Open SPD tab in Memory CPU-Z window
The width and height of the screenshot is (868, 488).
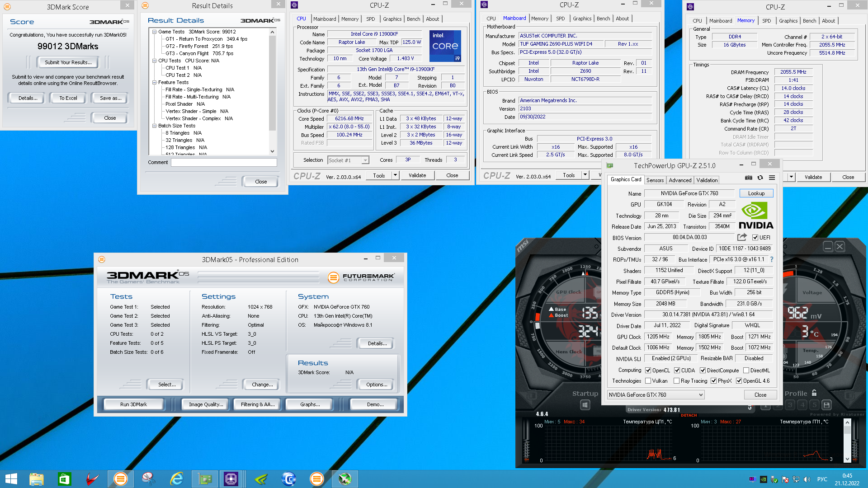coord(767,21)
